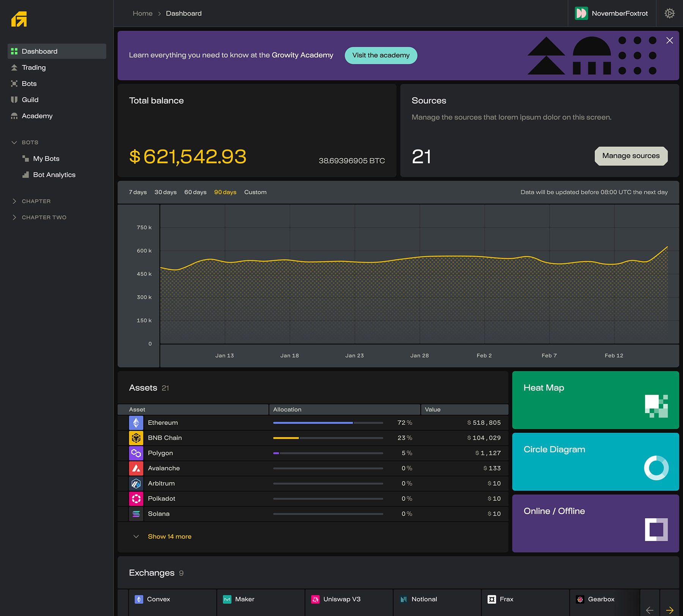The image size is (683, 616).
Task: Expand the CHAPTER TWO sidebar section
Action: point(14,217)
